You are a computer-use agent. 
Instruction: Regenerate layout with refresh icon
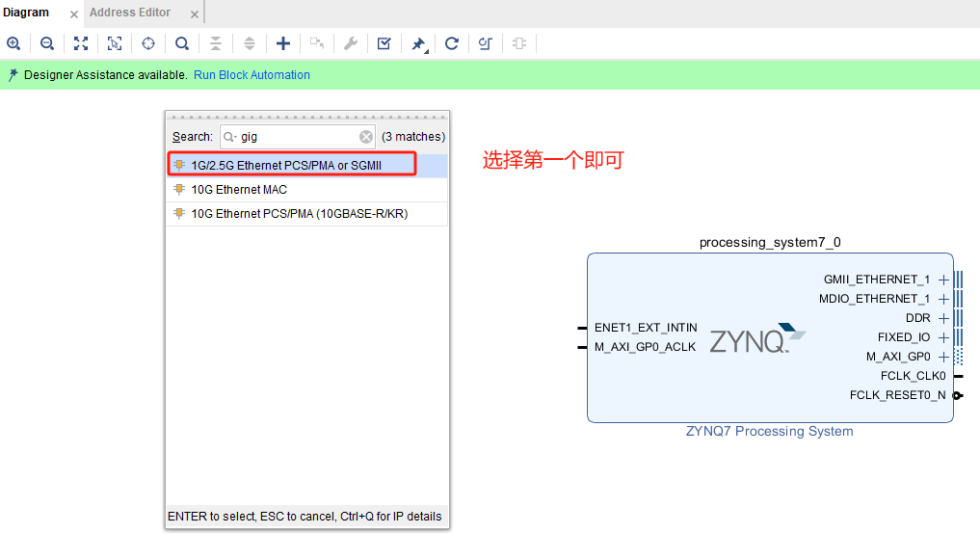452,43
